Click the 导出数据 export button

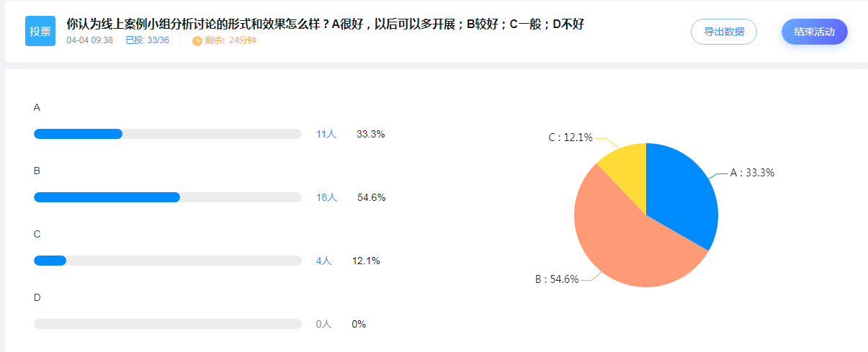[x=724, y=32]
